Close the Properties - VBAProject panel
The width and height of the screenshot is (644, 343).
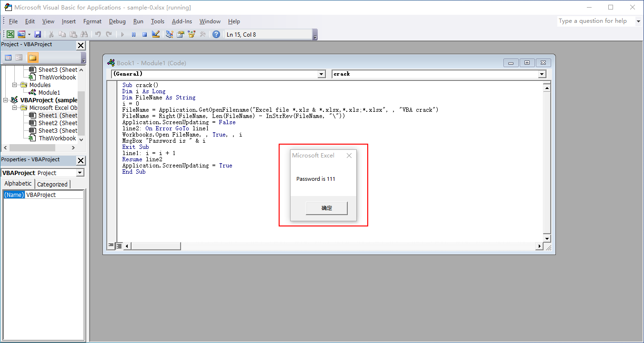pyautogui.click(x=80, y=160)
